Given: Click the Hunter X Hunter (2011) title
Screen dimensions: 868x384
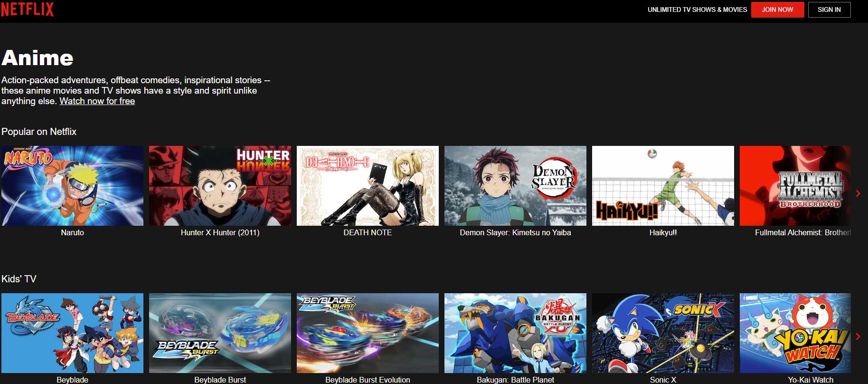Looking at the screenshot, I should tap(220, 232).
